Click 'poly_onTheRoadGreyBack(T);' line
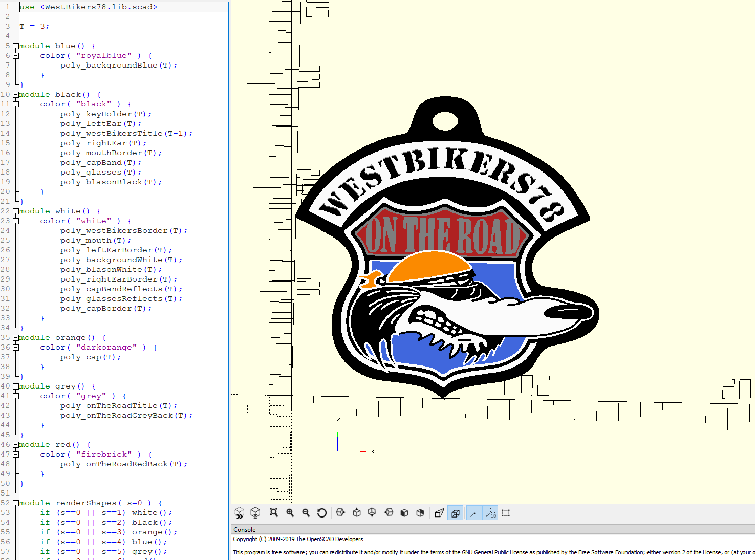This screenshot has width=755, height=560. coord(126,415)
